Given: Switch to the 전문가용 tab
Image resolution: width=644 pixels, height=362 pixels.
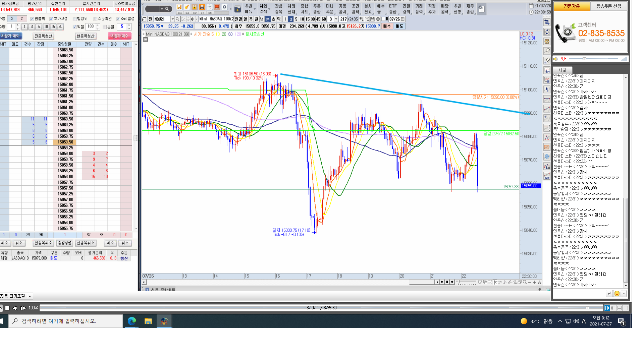Looking at the screenshot, I should point(572,6).
